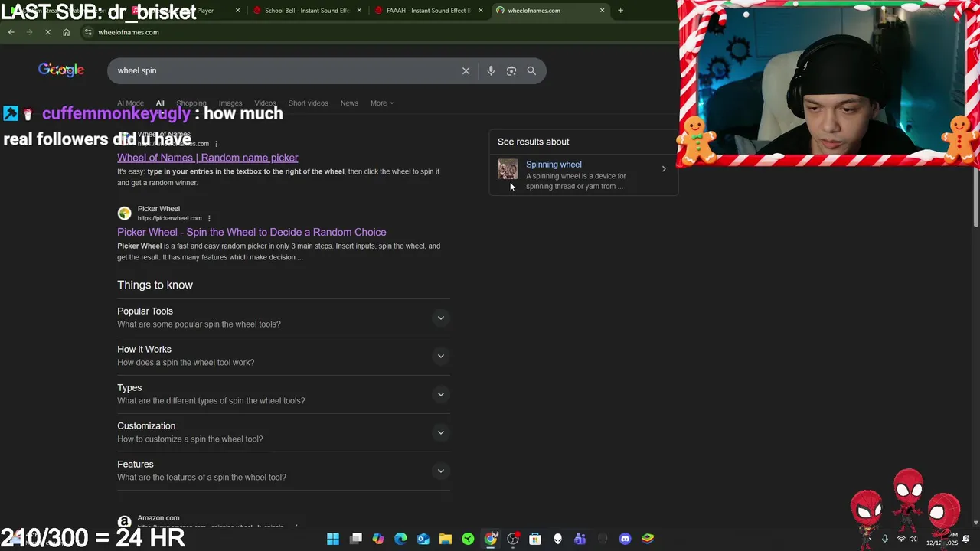Click the Picker Wheel site favicon

point(124,214)
